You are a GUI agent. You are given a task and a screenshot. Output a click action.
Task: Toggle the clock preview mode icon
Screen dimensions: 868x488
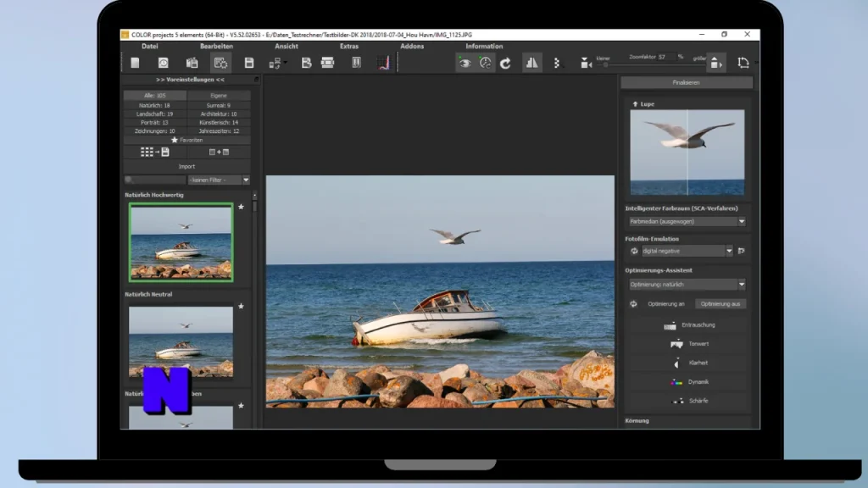click(486, 63)
